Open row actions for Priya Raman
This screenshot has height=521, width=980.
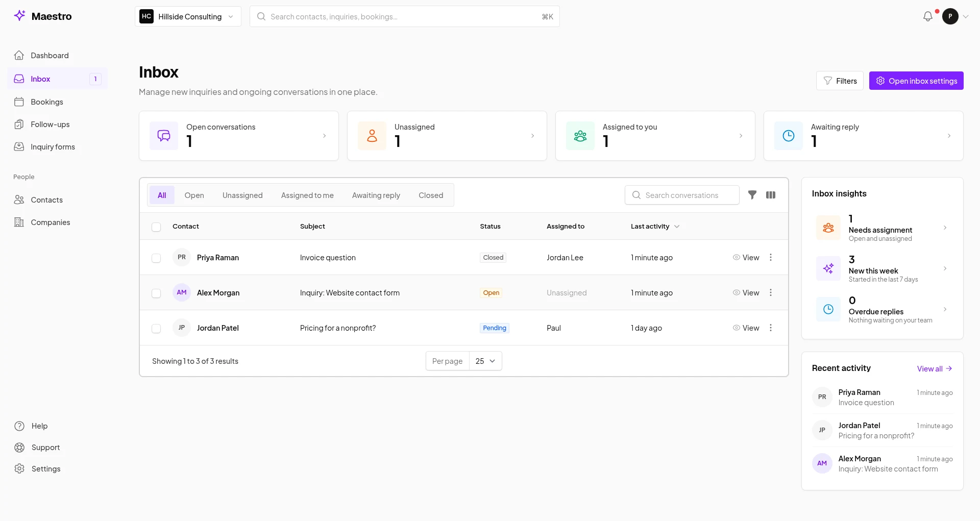point(771,257)
